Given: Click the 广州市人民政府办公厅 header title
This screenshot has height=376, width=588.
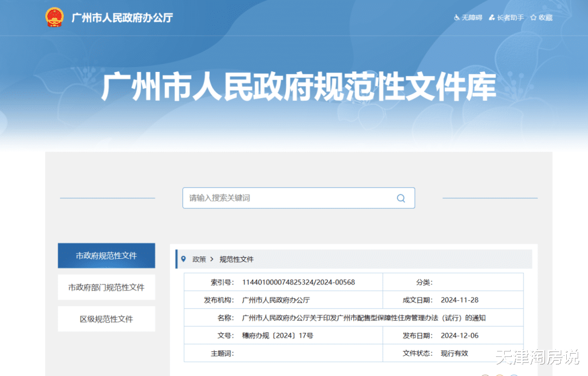Looking at the screenshot, I should point(122,17).
